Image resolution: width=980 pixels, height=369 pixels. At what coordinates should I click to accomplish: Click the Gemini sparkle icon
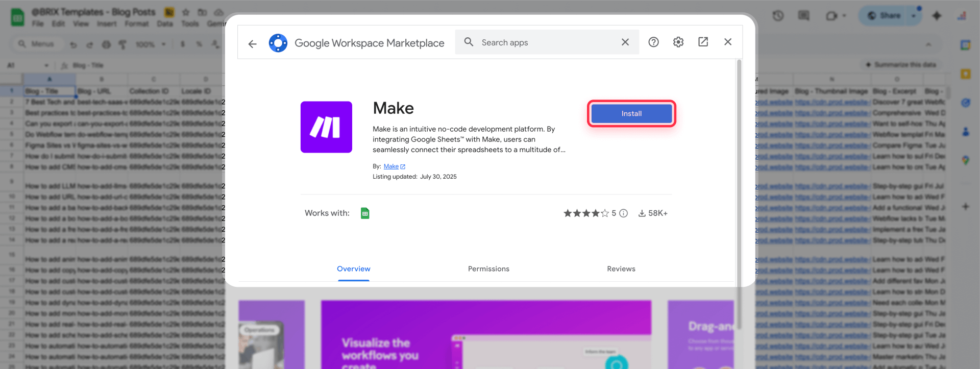(x=937, y=16)
